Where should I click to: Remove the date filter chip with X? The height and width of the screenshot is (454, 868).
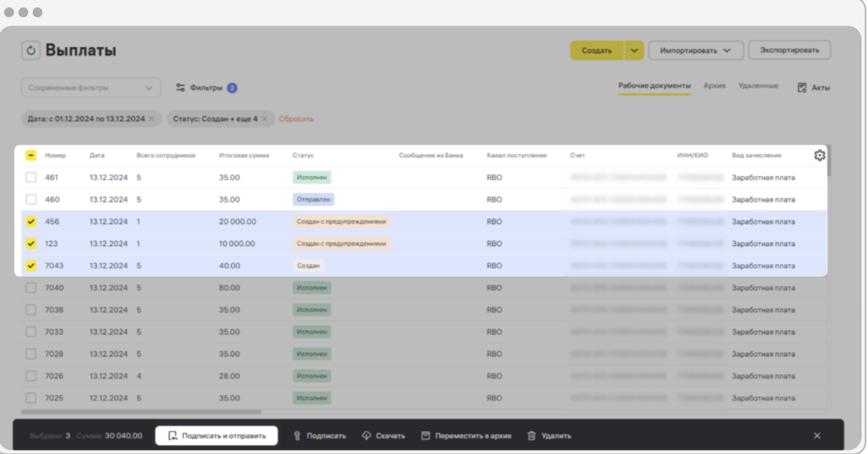pos(151,119)
